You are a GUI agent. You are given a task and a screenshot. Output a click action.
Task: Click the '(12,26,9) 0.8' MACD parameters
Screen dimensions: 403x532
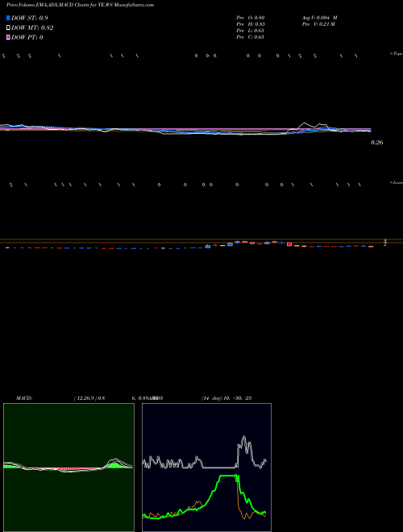tap(89, 398)
